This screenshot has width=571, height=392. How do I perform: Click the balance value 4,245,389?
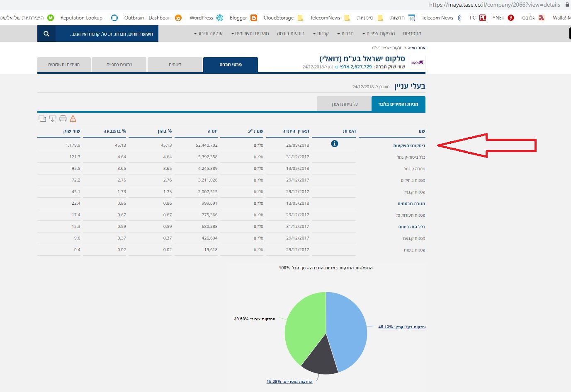[208, 169]
